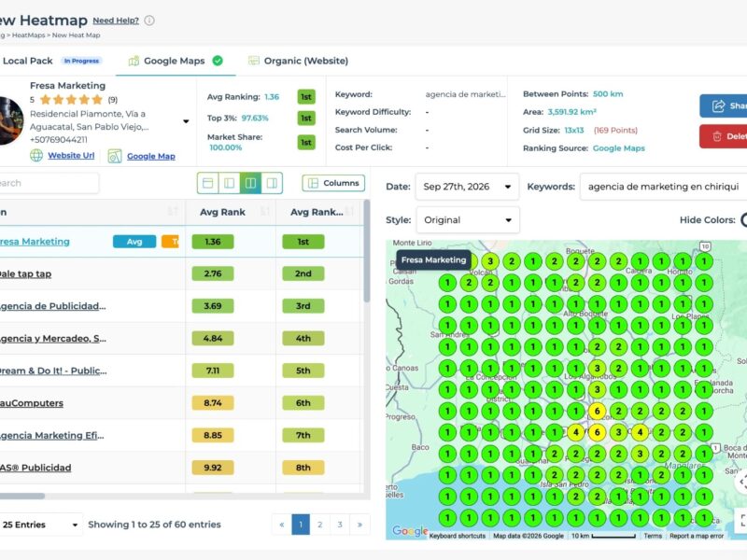The height and width of the screenshot is (560, 747).
Task: Click the 4.84 rank swatch
Action: click(213, 338)
